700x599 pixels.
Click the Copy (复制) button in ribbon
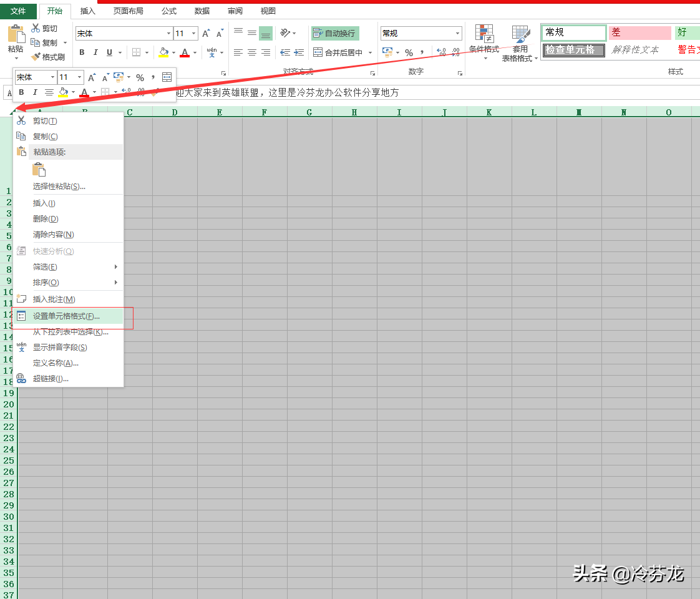(x=44, y=42)
